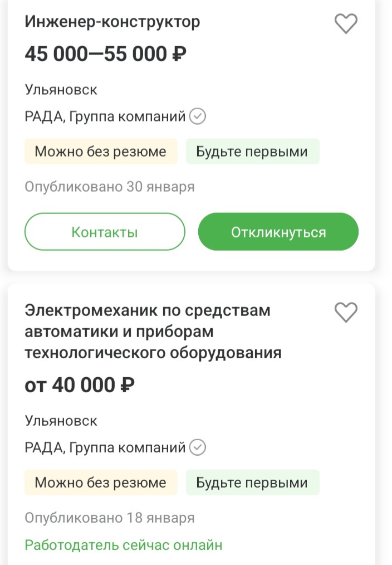Tap the Можно без резюме tag under Инженер-конструктор
Viewport: 392px width, 565px height.
[x=101, y=152]
